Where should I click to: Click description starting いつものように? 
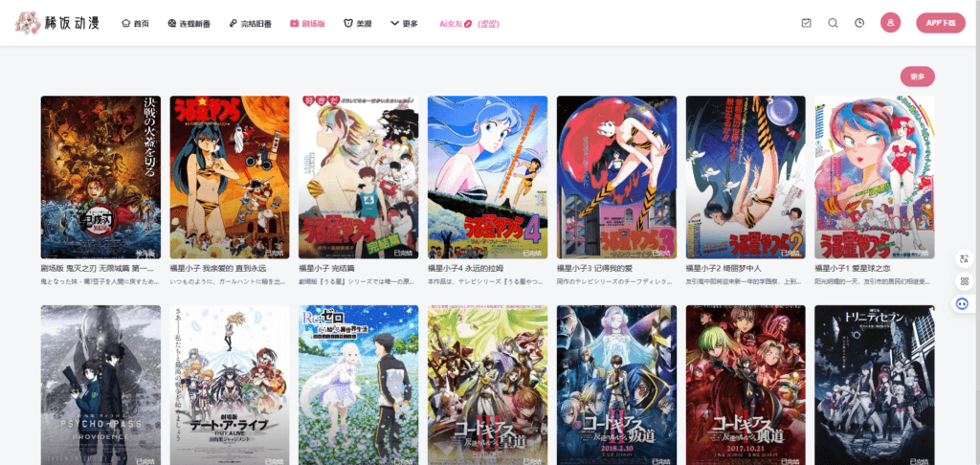226,281
